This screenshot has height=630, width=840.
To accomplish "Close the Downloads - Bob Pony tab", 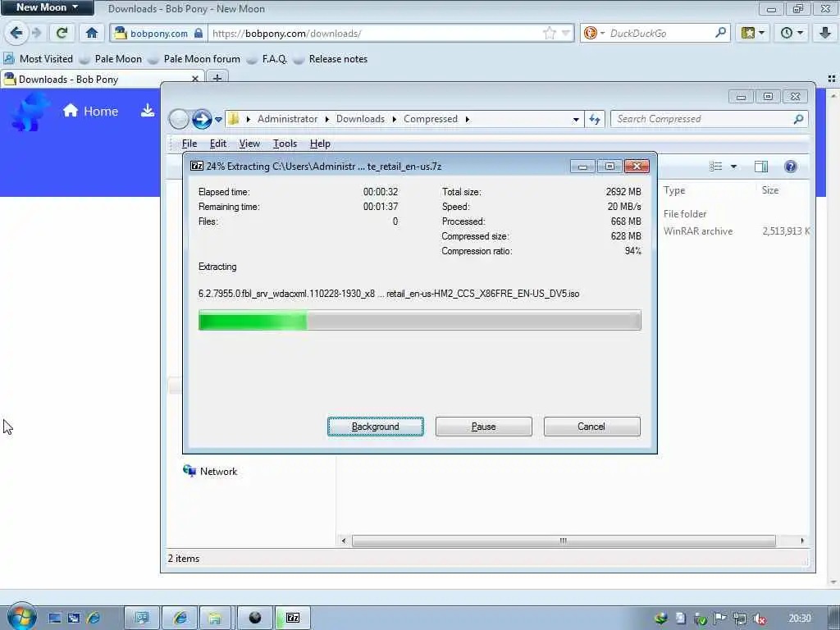I will click(x=195, y=79).
